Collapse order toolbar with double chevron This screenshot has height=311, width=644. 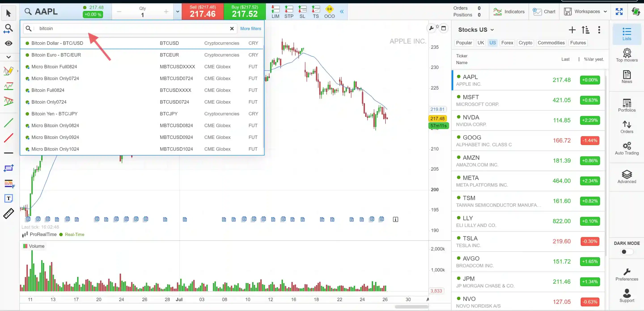(341, 11)
